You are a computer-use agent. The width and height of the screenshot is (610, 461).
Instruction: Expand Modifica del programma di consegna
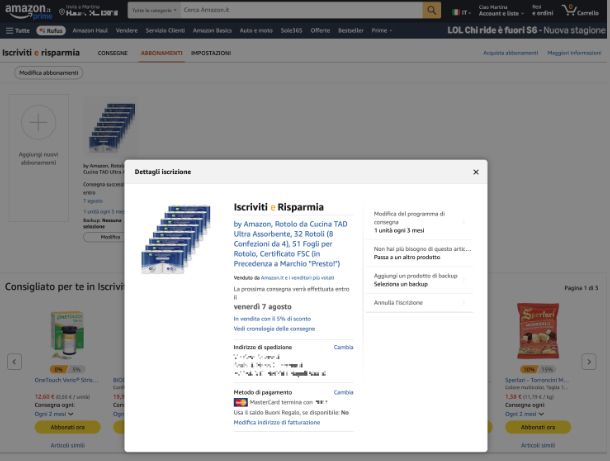pyautogui.click(x=420, y=222)
